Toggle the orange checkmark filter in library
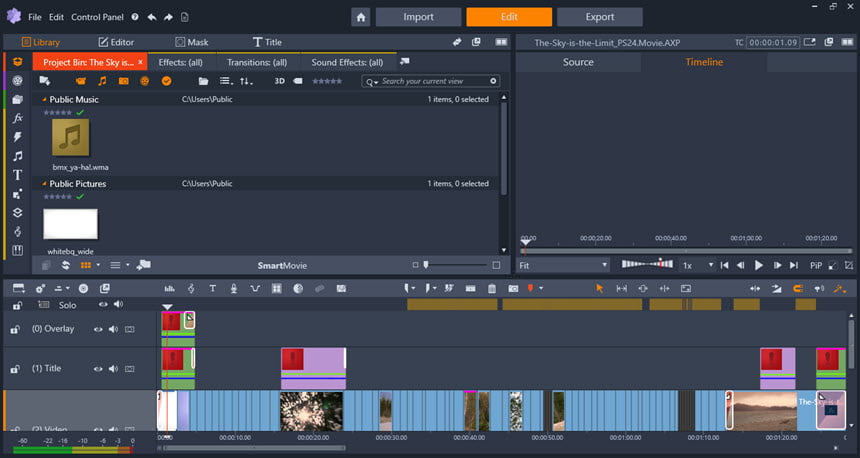This screenshot has height=458, width=860. tap(167, 81)
